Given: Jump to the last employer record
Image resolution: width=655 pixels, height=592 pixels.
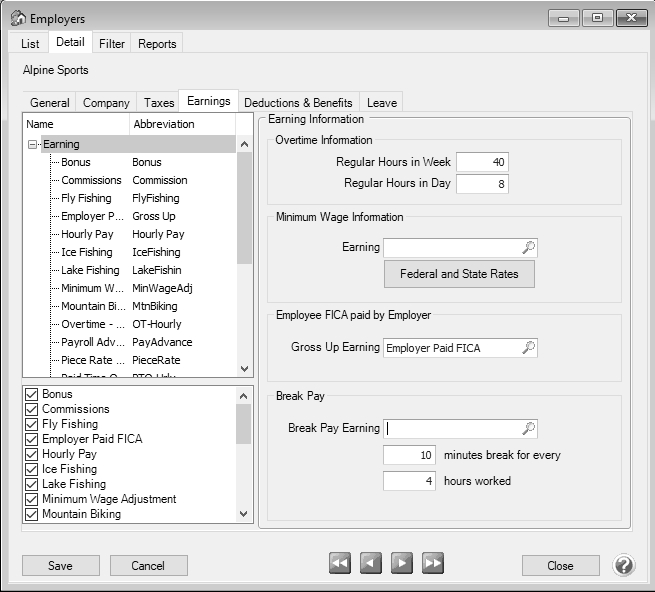Looking at the screenshot, I should click(x=433, y=564).
